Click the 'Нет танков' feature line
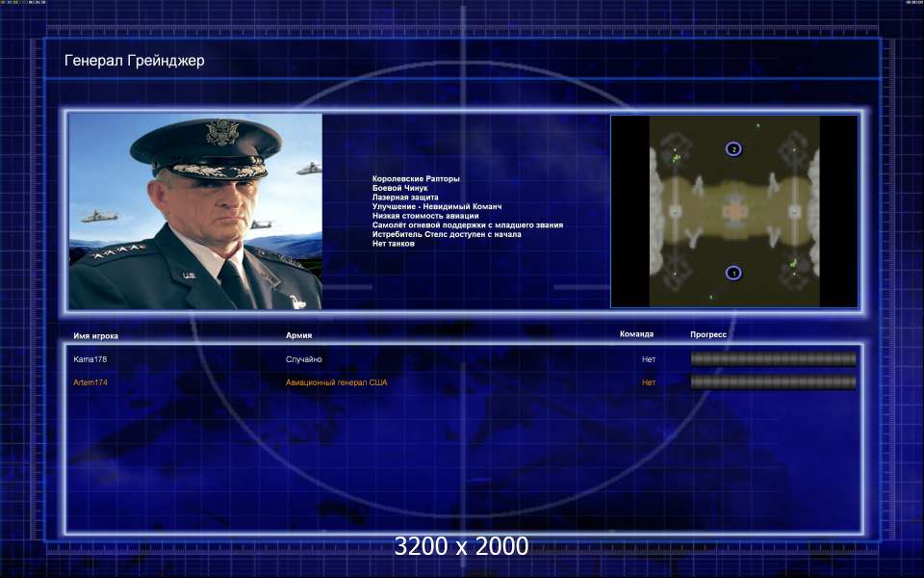Screen dimensions: 924x578 pos(393,243)
